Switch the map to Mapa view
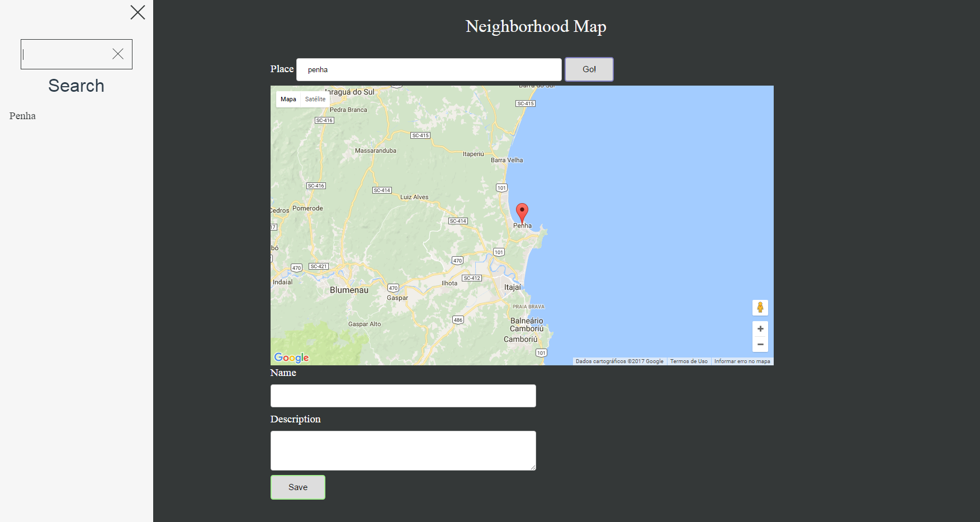Screen dimensions: 980x522 (x=288, y=98)
